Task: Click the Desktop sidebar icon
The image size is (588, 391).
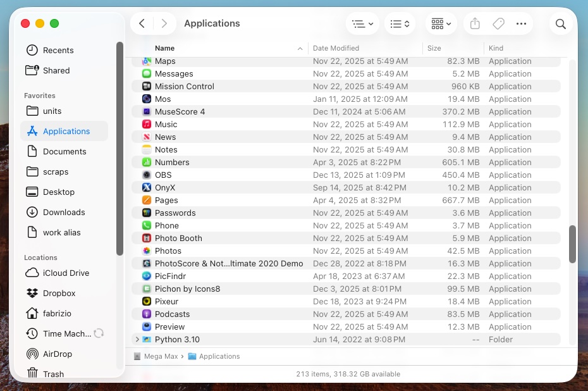Action: point(32,192)
